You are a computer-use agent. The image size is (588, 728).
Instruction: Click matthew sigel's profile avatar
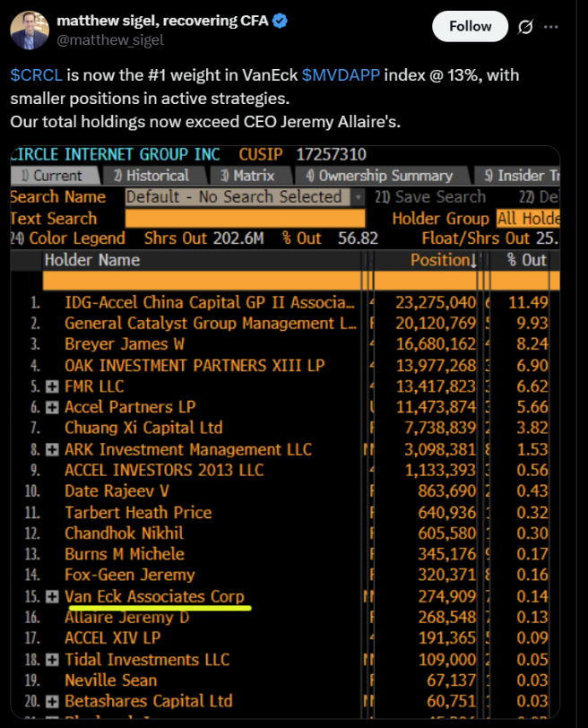click(x=30, y=29)
